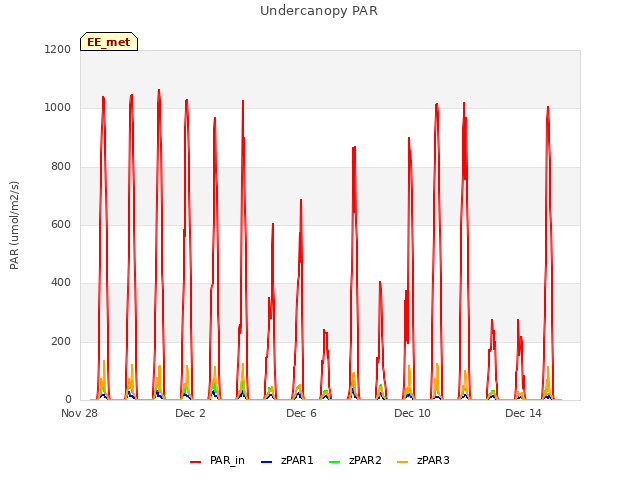Click the Dec 6 x-axis tick label
This screenshot has width=640, height=480.
pyautogui.click(x=301, y=413)
